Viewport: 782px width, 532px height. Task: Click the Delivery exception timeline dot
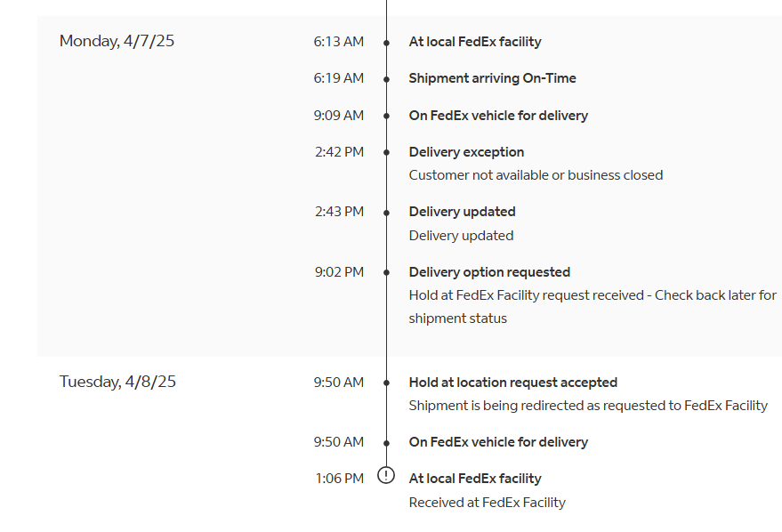pos(386,152)
